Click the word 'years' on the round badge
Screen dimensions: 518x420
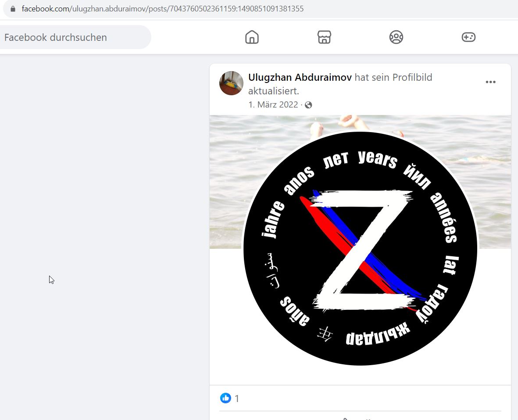click(x=378, y=160)
